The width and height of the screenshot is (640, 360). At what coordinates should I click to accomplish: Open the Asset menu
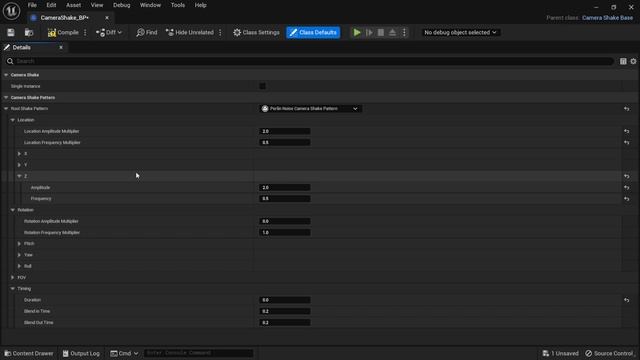73,5
